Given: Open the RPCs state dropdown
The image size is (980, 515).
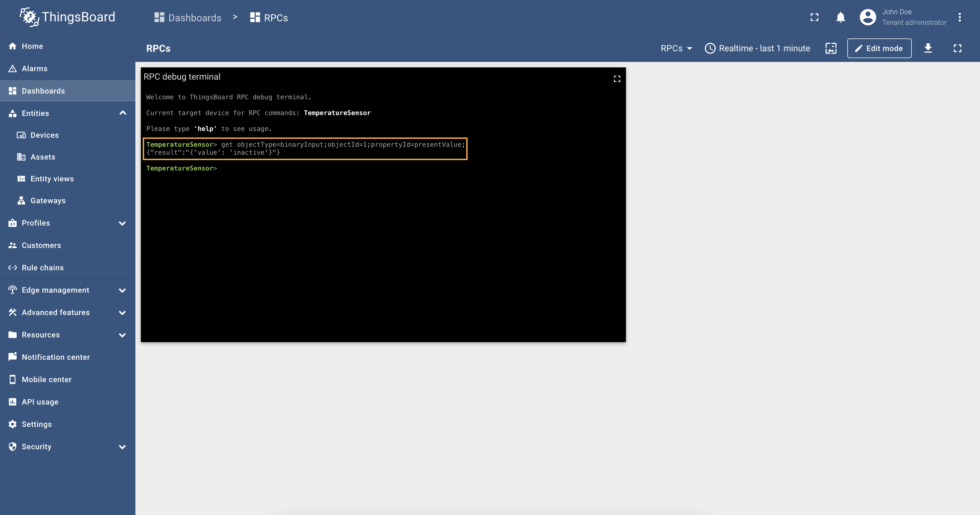Looking at the screenshot, I should point(676,48).
